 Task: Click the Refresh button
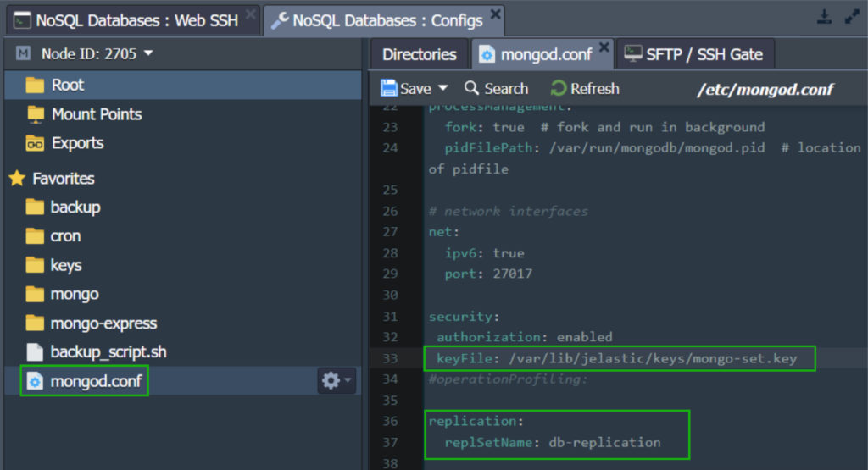point(585,88)
